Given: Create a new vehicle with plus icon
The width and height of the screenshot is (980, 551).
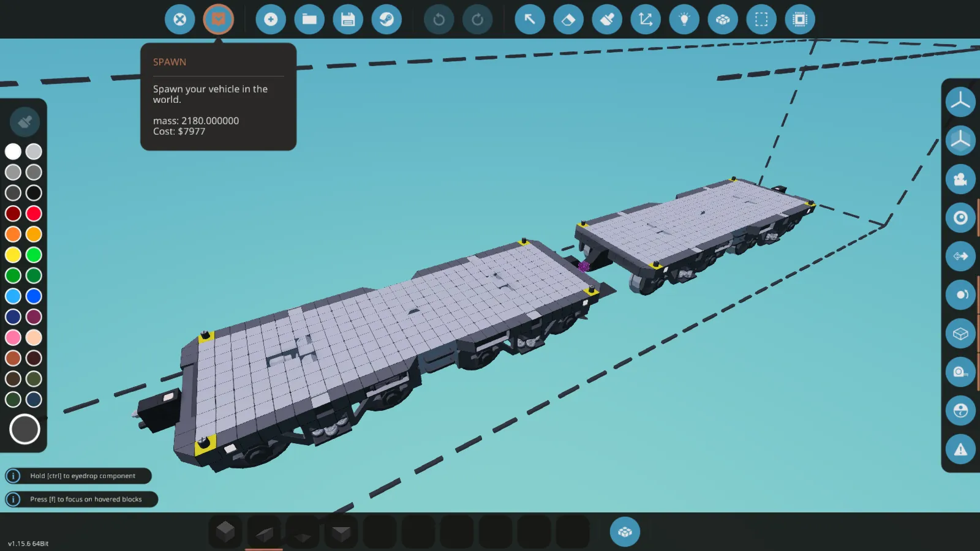Looking at the screenshot, I should [x=271, y=20].
